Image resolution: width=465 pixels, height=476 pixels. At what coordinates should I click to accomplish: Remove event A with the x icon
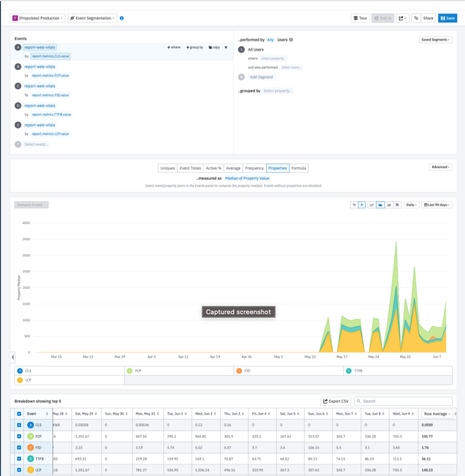225,47
